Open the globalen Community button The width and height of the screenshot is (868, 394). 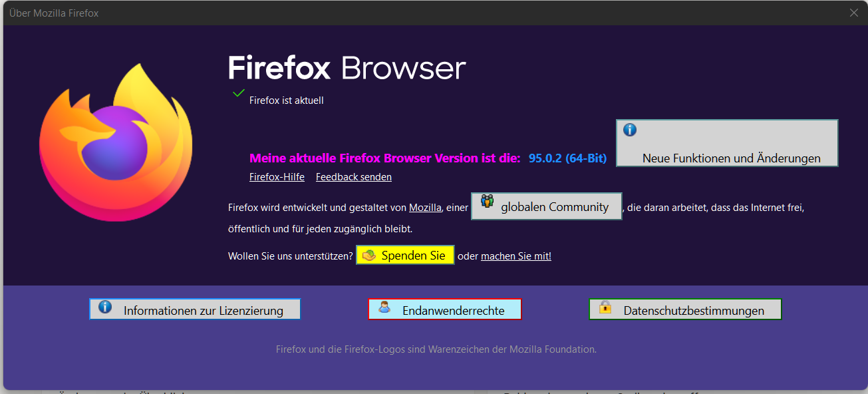[x=547, y=206]
